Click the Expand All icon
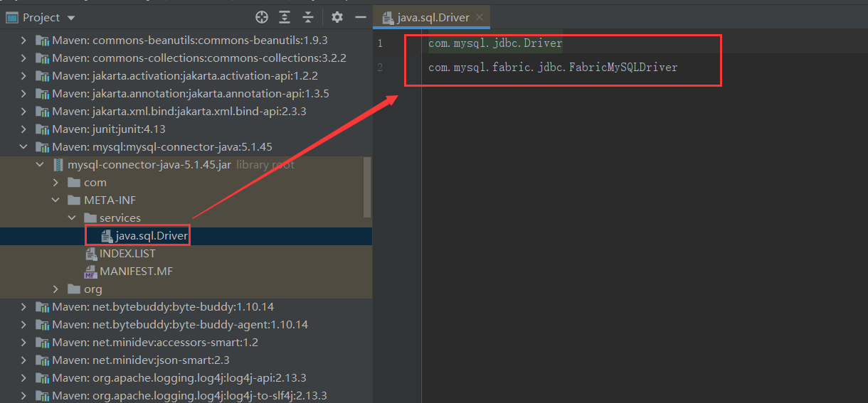This screenshot has width=868, height=403. pos(285,17)
